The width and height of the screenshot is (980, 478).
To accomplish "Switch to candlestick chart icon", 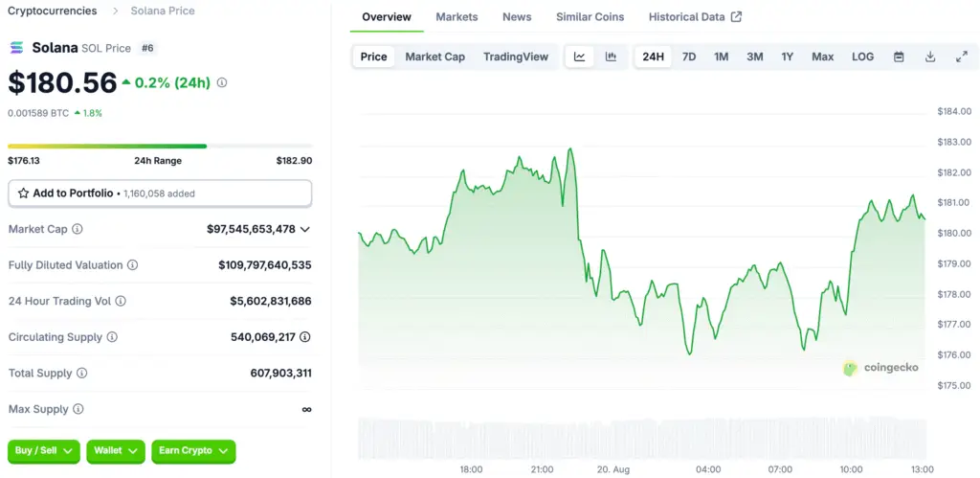I will pyautogui.click(x=611, y=57).
